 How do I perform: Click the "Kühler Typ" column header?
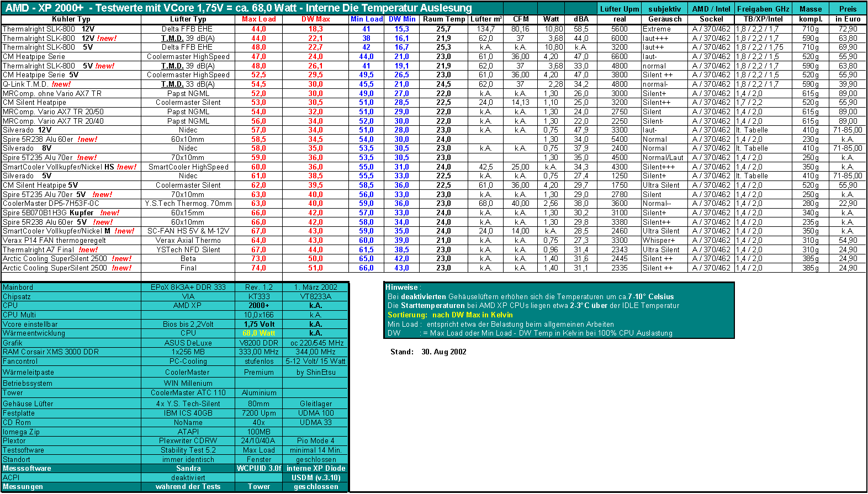(71, 19)
